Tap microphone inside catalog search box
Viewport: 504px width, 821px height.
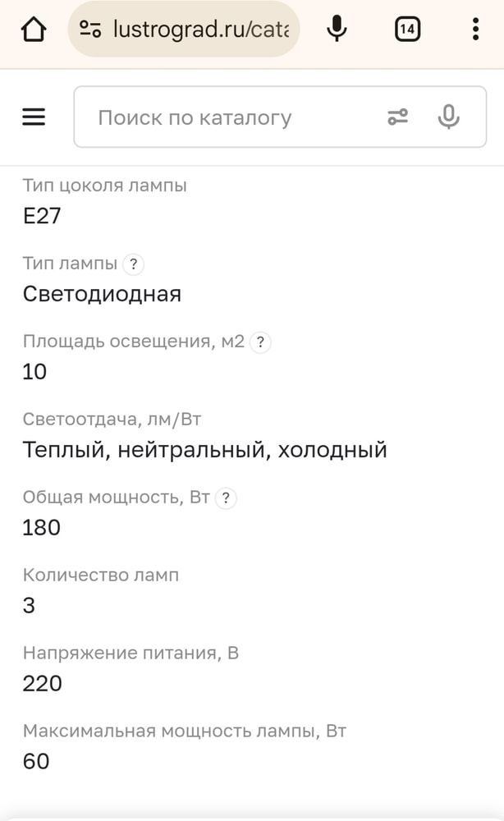[x=448, y=117]
